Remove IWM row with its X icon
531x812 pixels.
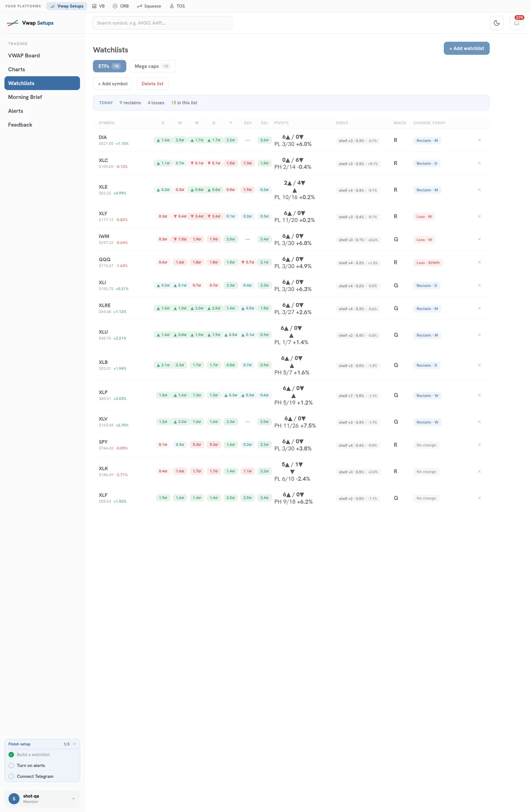[x=479, y=239]
